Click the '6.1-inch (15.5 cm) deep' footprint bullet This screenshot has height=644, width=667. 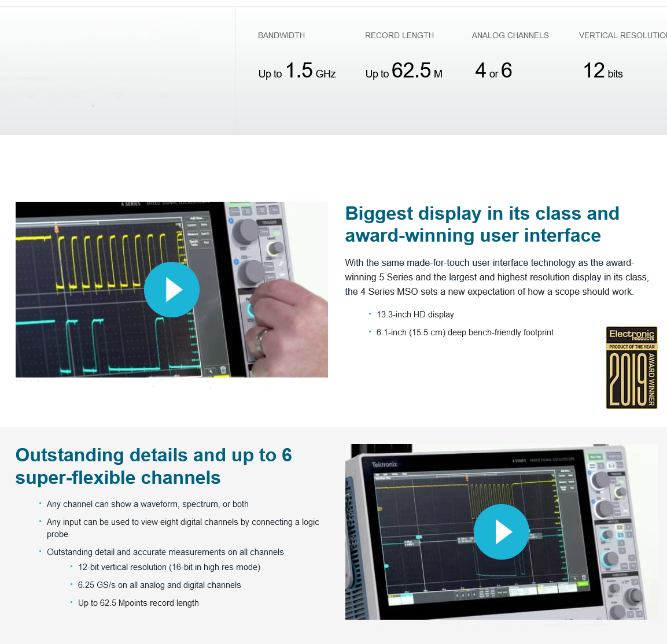coord(465,332)
